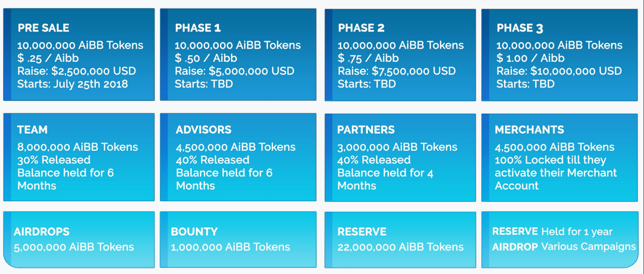Select 'Starts: July 25th 2018' line
This screenshot has width=644, height=274.
coord(72,84)
